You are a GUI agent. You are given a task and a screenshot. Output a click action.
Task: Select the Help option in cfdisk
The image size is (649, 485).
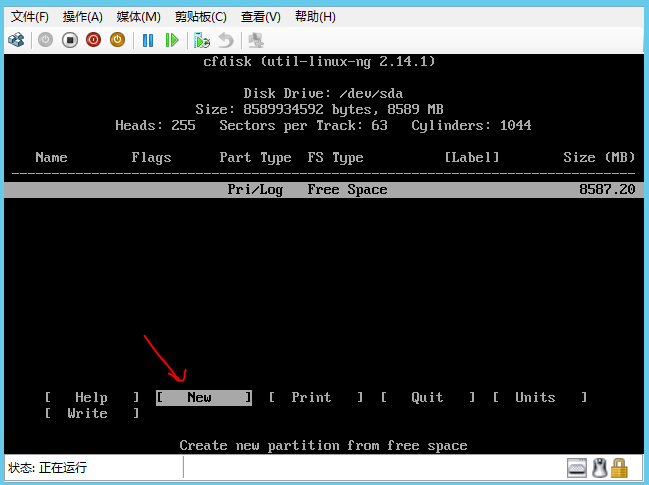pyautogui.click(x=91, y=397)
